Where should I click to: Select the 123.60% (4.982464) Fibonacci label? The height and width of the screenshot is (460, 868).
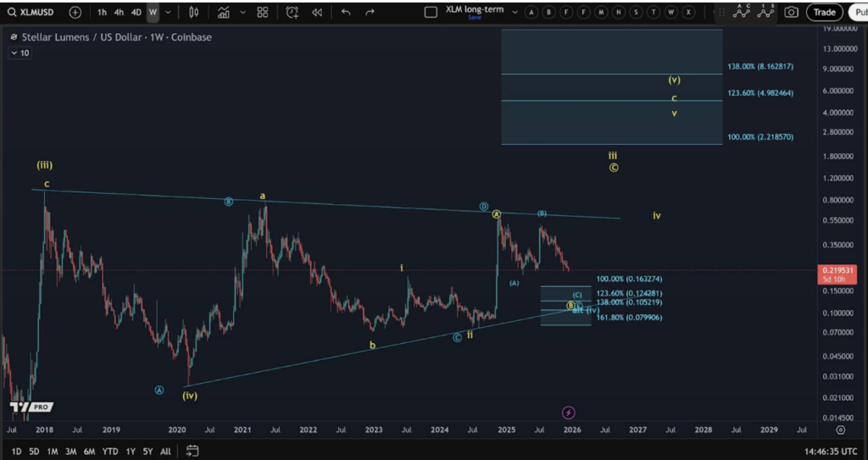tap(760, 93)
